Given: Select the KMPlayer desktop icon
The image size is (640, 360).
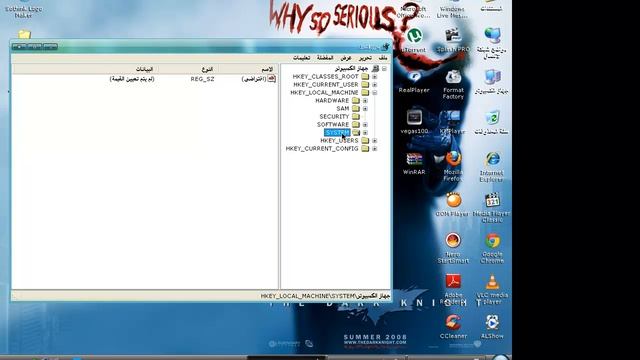Looking at the screenshot, I should (x=452, y=122).
